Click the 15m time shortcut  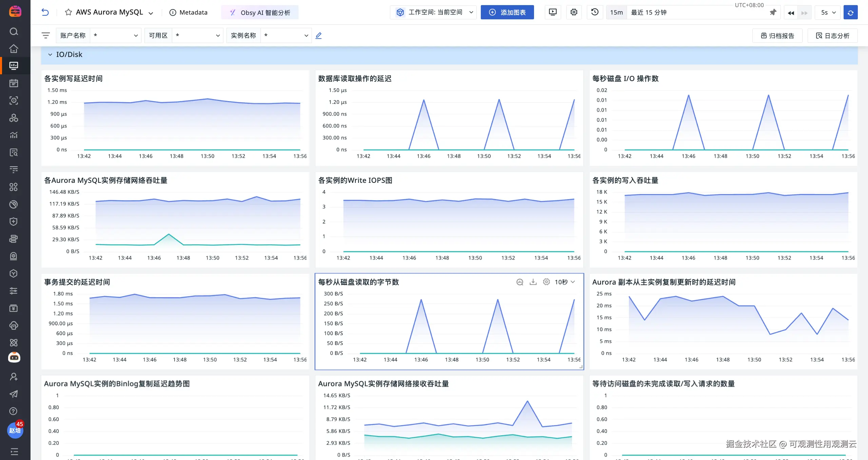(616, 12)
